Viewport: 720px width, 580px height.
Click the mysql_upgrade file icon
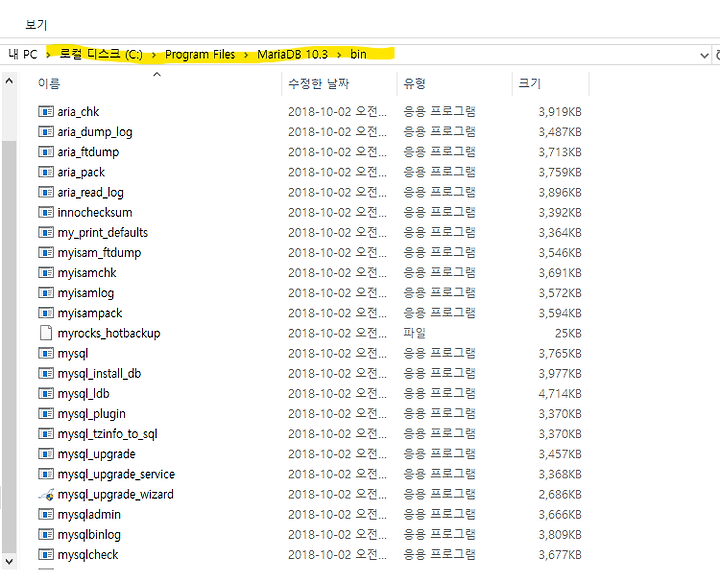click(46, 454)
